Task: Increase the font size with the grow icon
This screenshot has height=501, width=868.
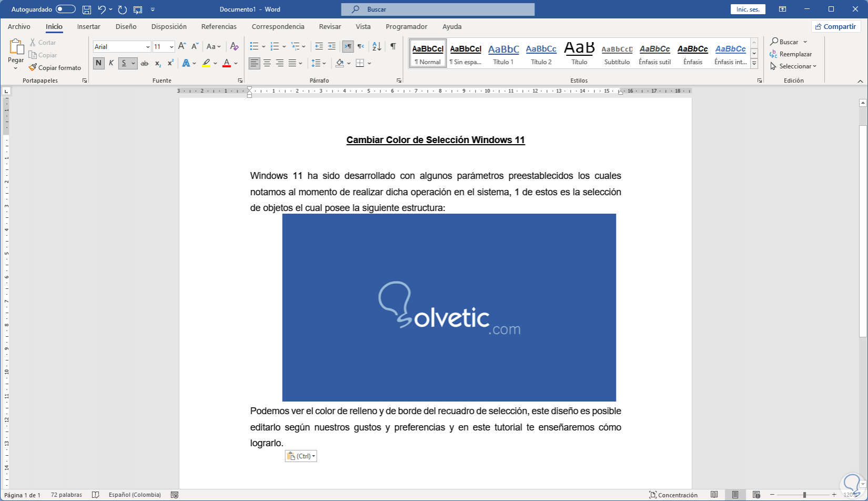Action: 182,46
